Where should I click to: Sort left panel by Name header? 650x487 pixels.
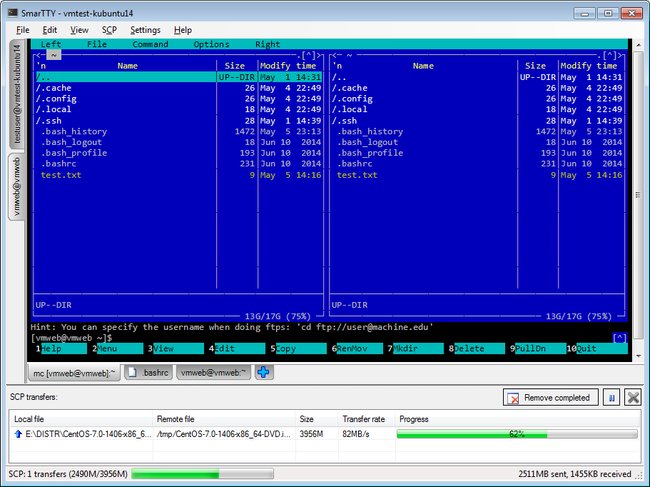coord(127,66)
